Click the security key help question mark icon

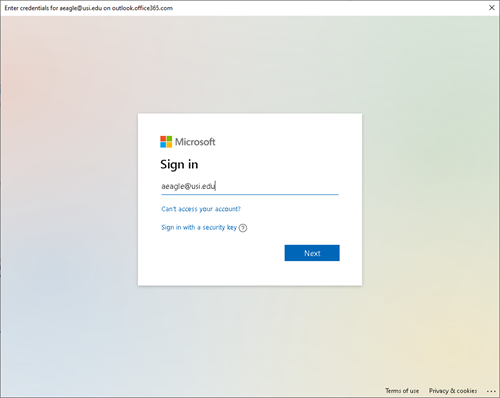tap(243, 228)
